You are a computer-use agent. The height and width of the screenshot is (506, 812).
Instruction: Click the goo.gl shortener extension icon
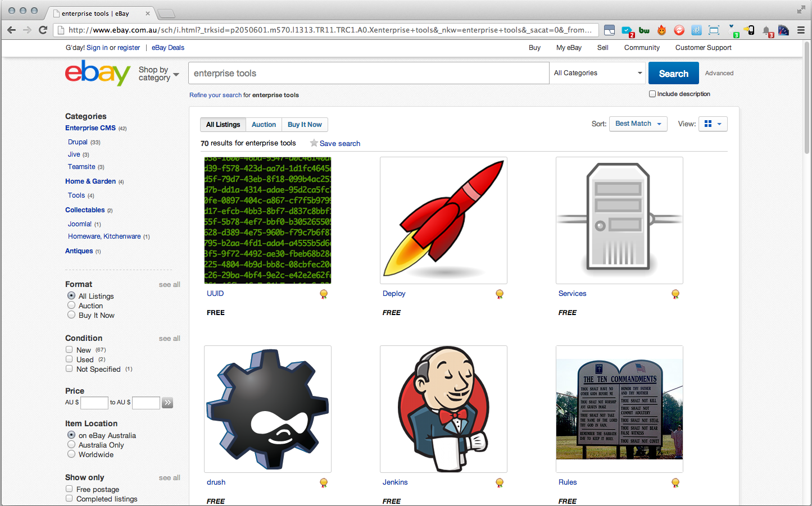(696, 30)
